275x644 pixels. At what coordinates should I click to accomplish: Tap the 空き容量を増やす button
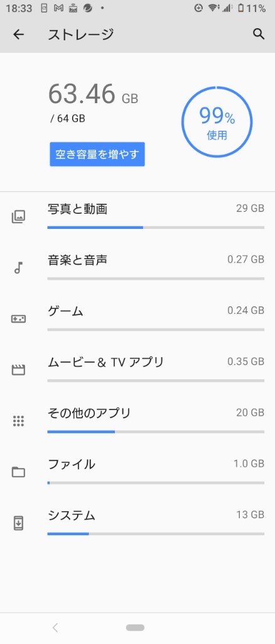coord(97,155)
